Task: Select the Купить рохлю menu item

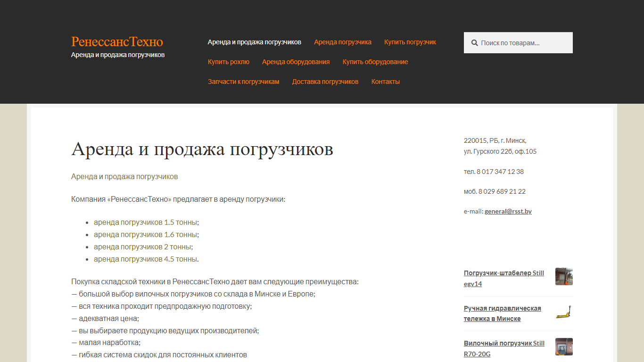Action: (x=229, y=62)
